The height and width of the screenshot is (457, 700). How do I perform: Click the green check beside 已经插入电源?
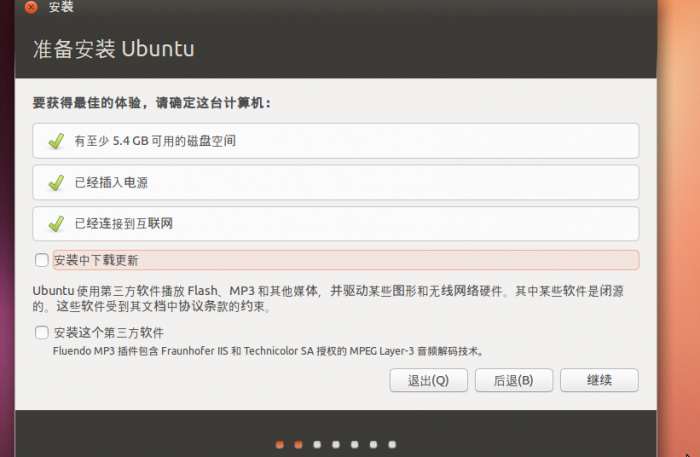click(x=56, y=183)
